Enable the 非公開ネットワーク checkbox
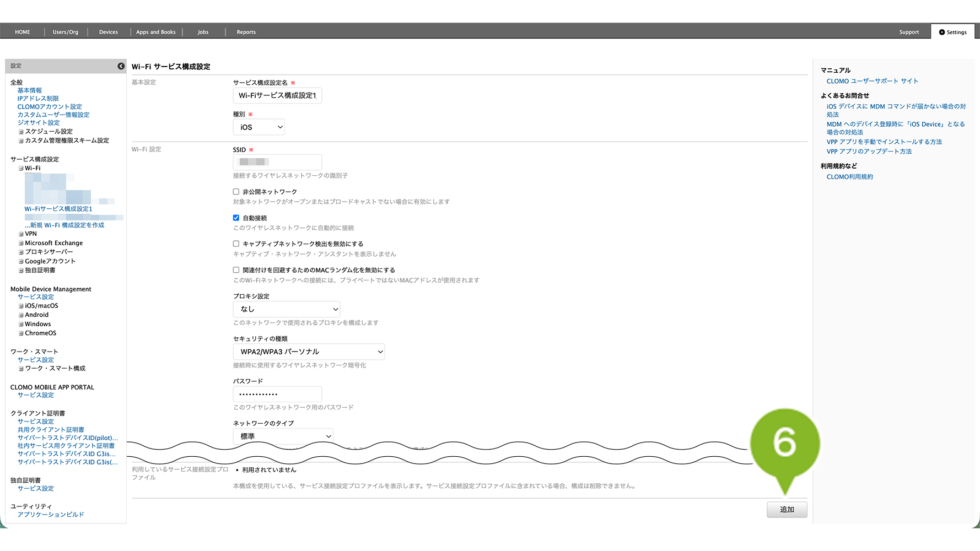 [x=236, y=192]
